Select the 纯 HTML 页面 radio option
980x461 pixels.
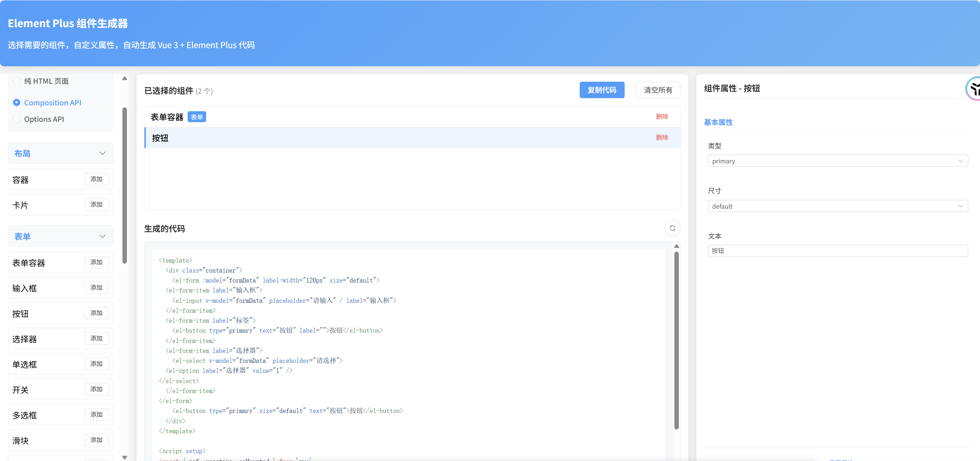[x=41, y=81]
